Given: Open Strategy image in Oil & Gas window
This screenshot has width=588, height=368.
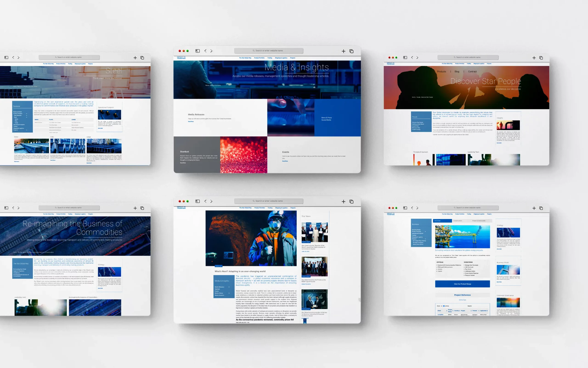Looking at the screenshot, I should coord(508,233).
